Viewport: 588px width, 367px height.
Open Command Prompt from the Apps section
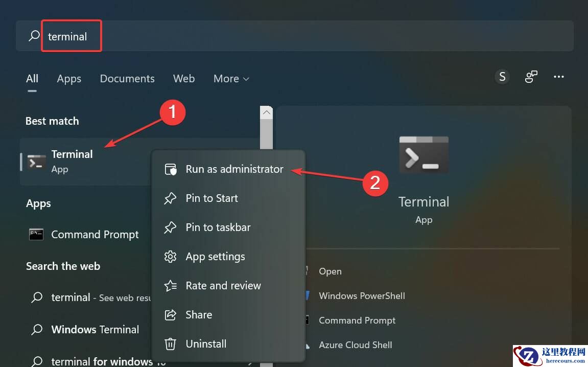click(95, 235)
